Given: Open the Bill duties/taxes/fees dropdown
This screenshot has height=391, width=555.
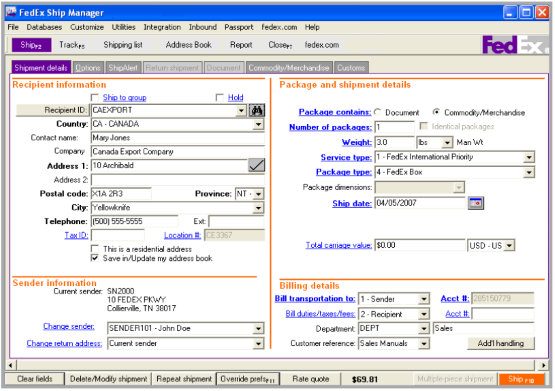Looking at the screenshot, I should (424, 314).
